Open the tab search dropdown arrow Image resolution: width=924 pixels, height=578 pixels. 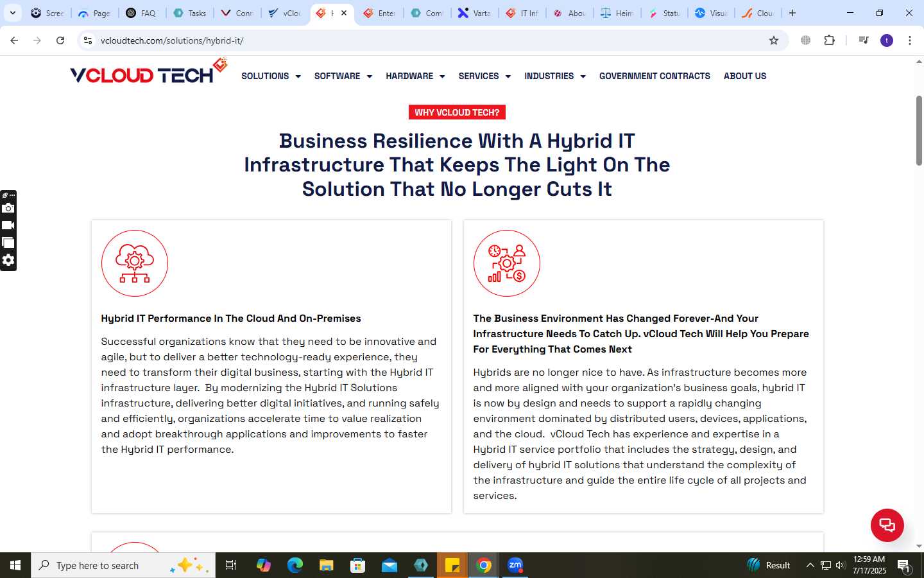pyautogui.click(x=12, y=13)
